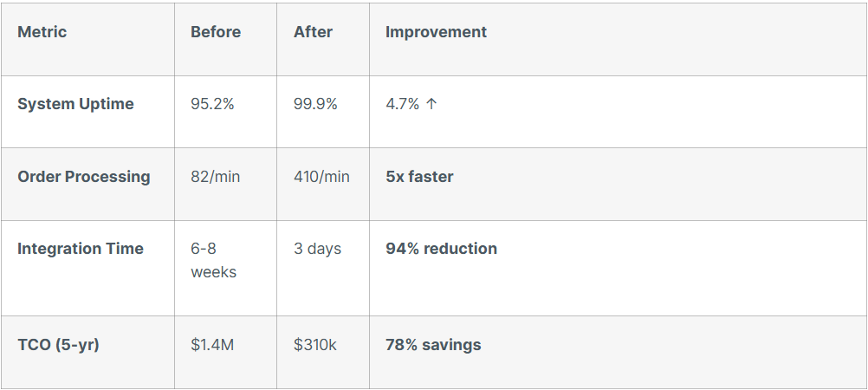
Task: Click the 94% reduction text
Action: (x=441, y=249)
